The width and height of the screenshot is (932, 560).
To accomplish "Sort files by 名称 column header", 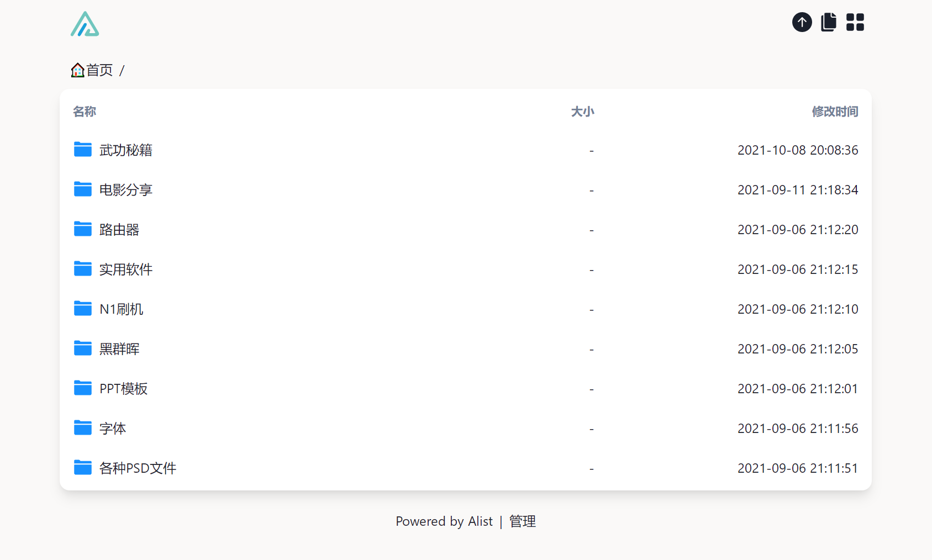I will tap(85, 112).
